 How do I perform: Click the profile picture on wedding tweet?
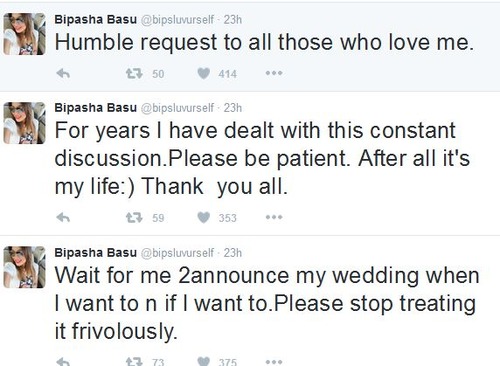pyautogui.click(x=24, y=267)
